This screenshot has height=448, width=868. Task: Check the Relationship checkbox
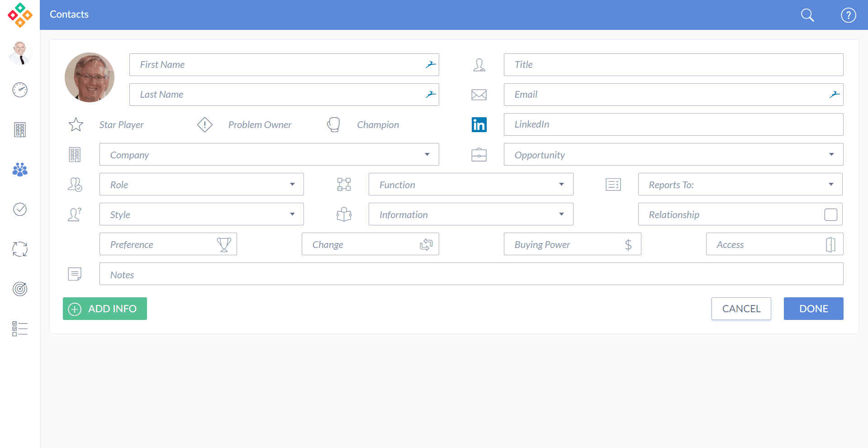click(x=830, y=214)
